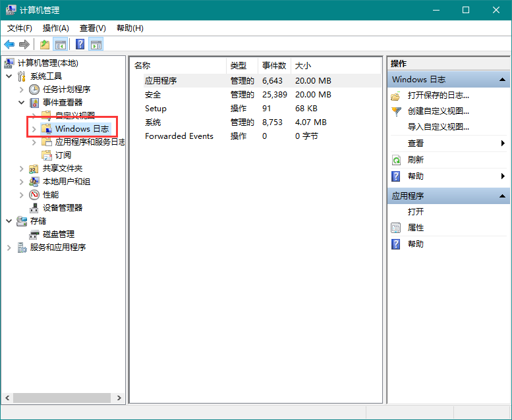
Task: Click the Forward arrow toolbar icon
Action: coord(24,44)
